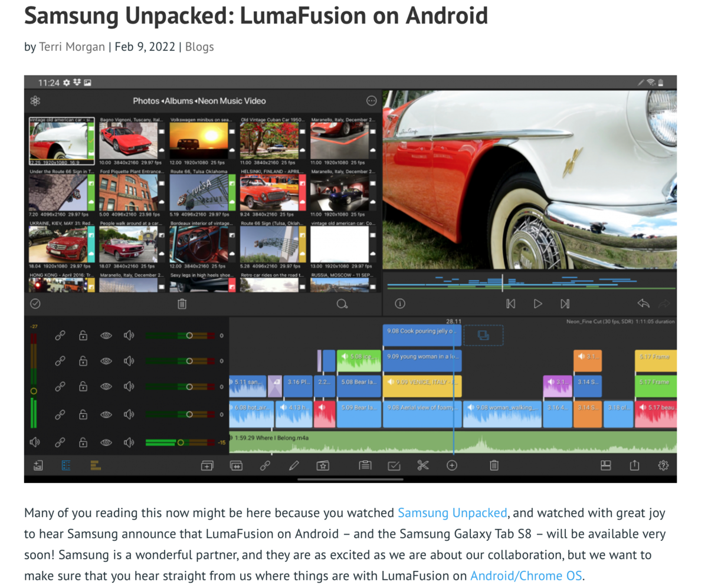Click the redo arrow icon
This screenshot has width=708, height=588.
tap(664, 304)
